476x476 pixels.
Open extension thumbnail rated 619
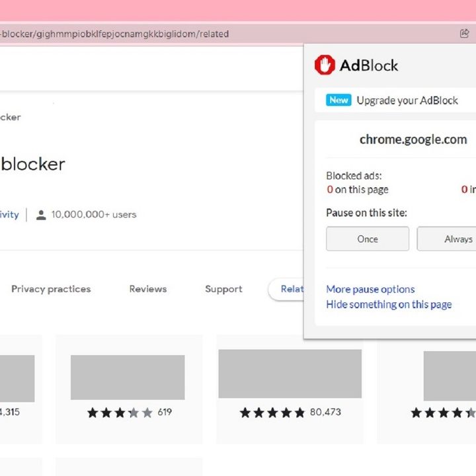(x=128, y=377)
